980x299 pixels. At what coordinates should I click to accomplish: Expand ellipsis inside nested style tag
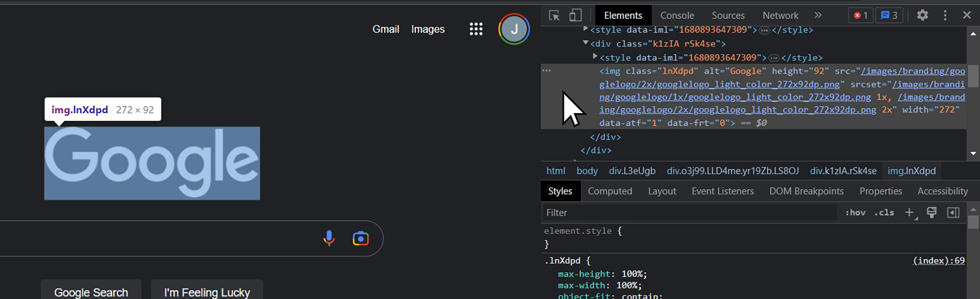coord(774,58)
